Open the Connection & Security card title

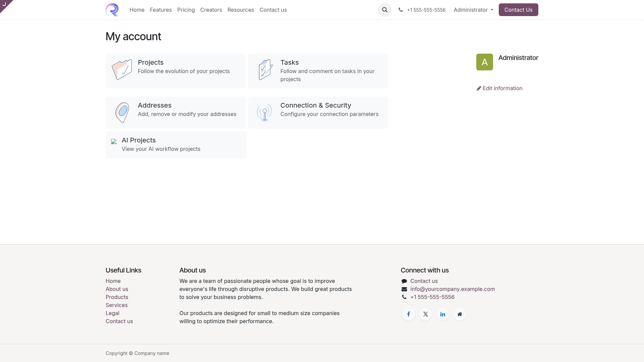coord(316,105)
